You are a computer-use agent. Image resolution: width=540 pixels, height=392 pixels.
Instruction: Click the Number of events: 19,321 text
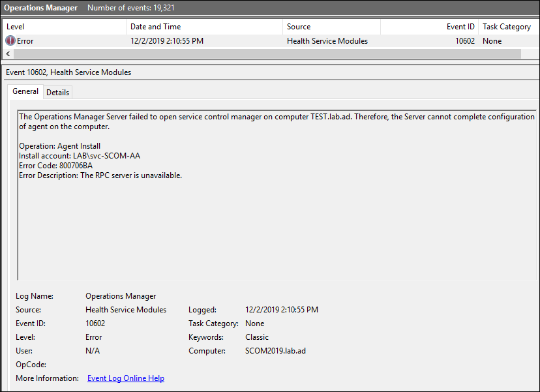coord(131,8)
